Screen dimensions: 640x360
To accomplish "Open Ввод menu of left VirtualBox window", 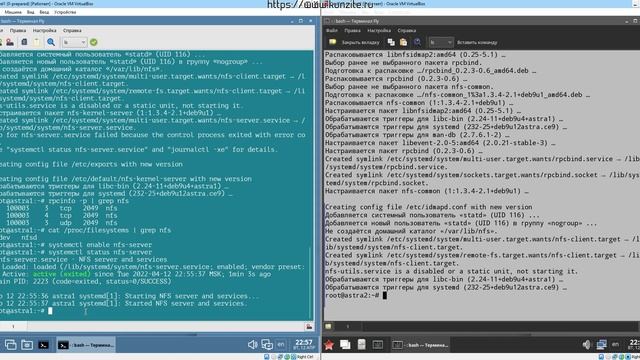I will click(44, 12).
